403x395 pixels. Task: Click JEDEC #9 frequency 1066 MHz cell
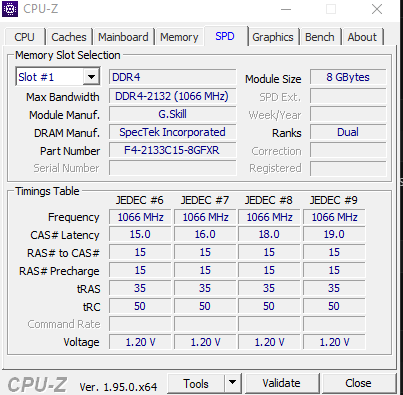tap(334, 217)
